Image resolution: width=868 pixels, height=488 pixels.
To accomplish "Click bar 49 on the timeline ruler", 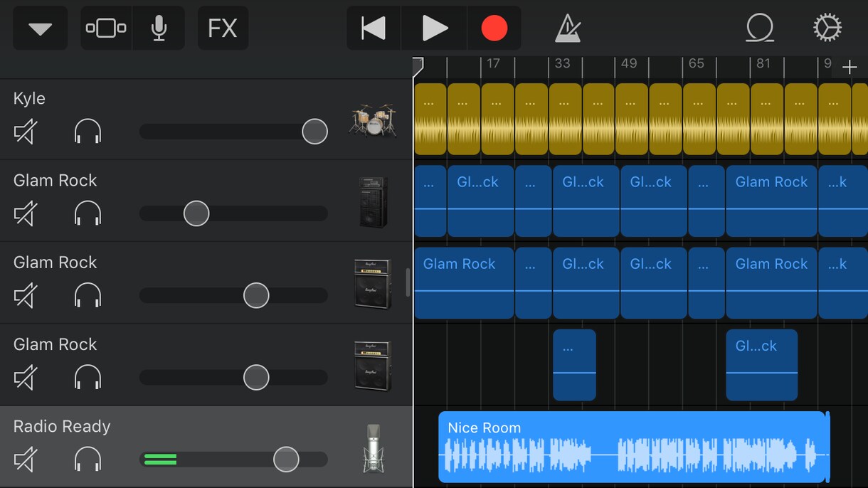I will (629, 64).
